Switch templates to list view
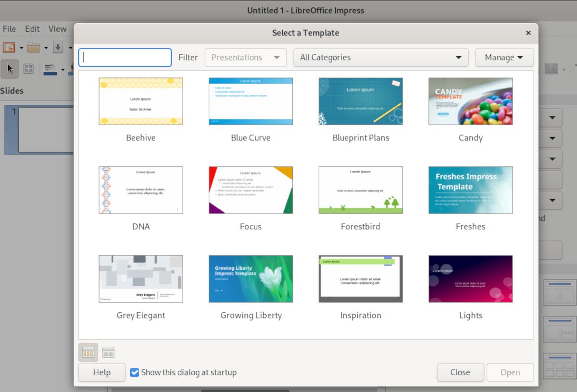The width and height of the screenshot is (577, 392). (108, 352)
